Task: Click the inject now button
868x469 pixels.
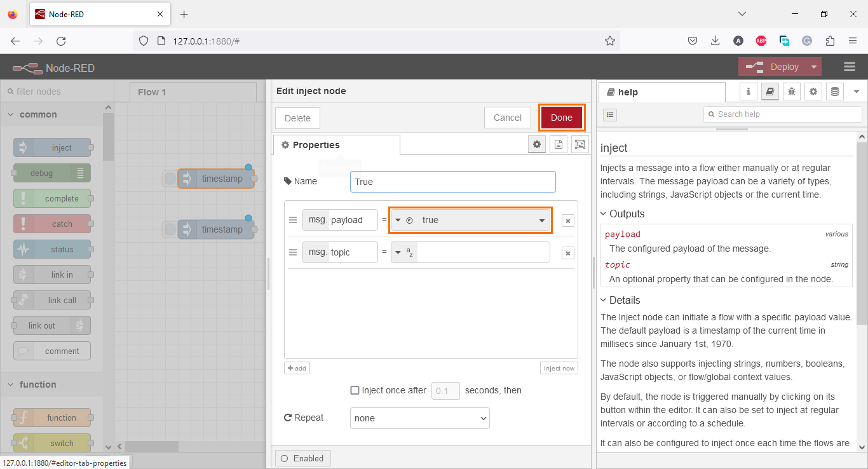Action: tap(559, 368)
